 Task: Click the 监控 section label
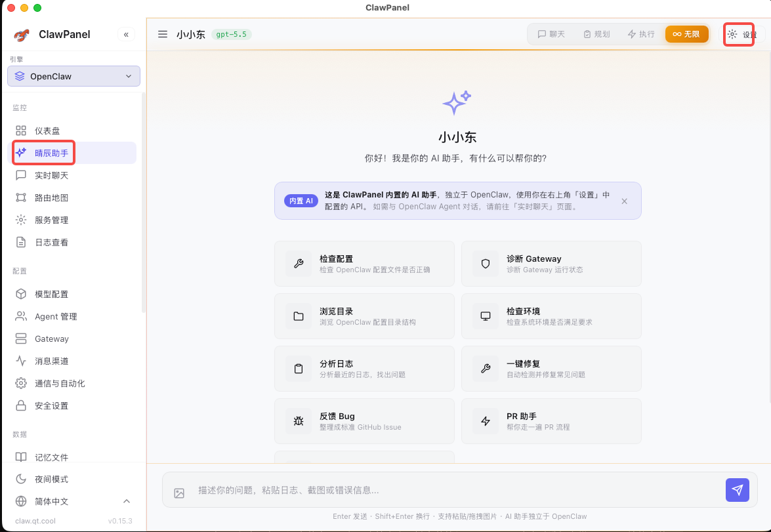coord(20,108)
